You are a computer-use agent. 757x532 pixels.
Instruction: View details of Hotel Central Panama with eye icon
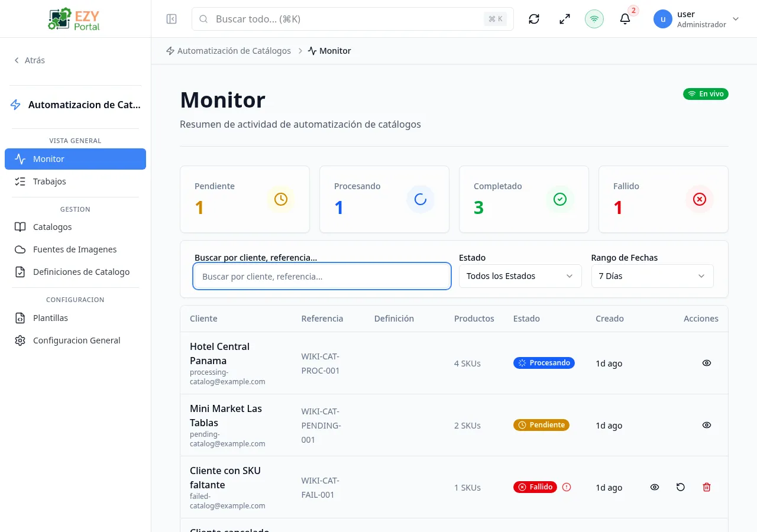[x=707, y=363]
